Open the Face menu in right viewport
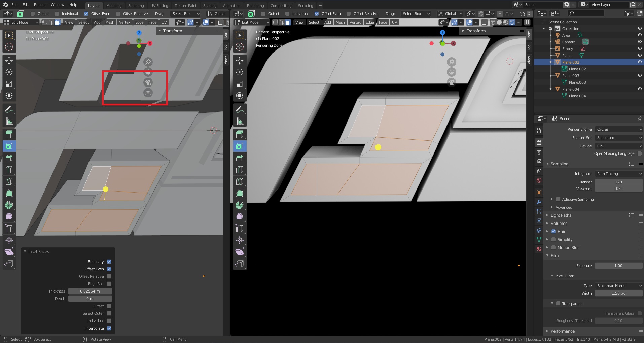The width and height of the screenshot is (644, 343). [x=383, y=22]
